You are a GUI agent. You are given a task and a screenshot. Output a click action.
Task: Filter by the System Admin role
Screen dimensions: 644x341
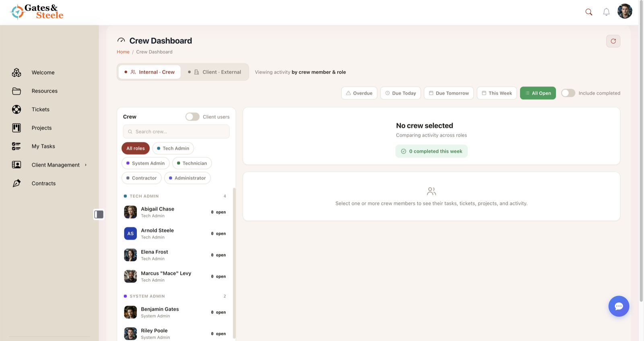[x=145, y=163]
